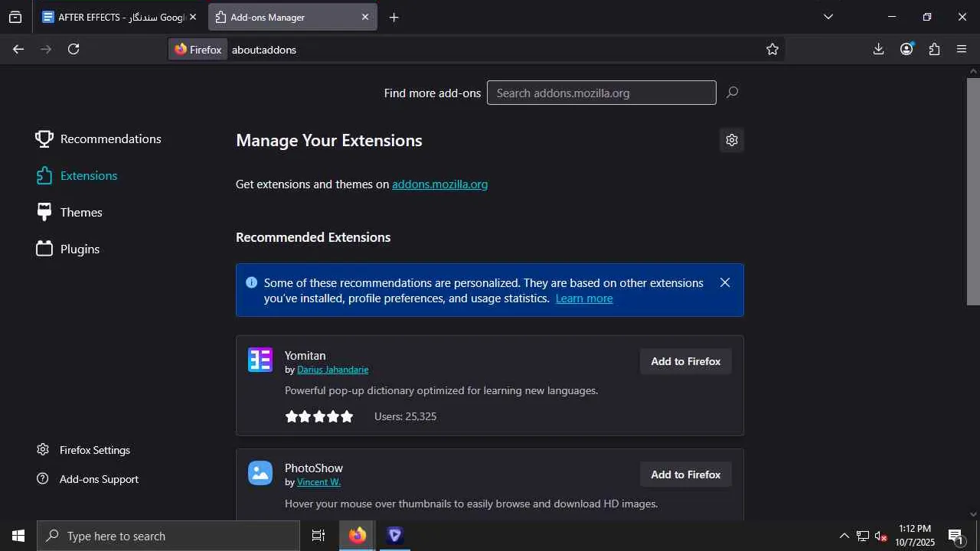
Task: Select Themes in the sidebar
Action: [x=80, y=212]
